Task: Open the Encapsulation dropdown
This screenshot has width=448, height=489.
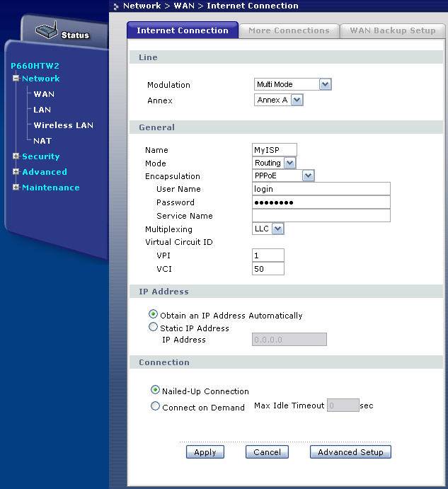Action: (x=308, y=176)
